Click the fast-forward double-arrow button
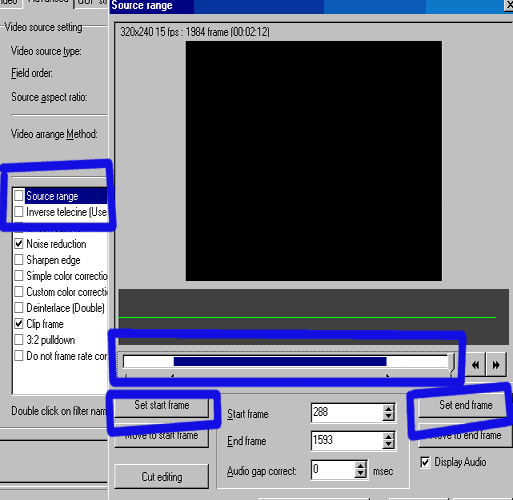Screen dimensions: 513x500 [496, 364]
